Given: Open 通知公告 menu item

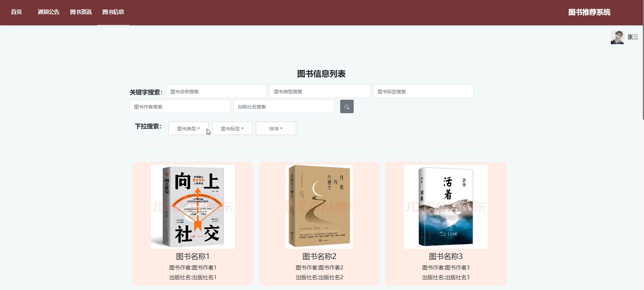Looking at the screenshot, I should coord(49,12).
